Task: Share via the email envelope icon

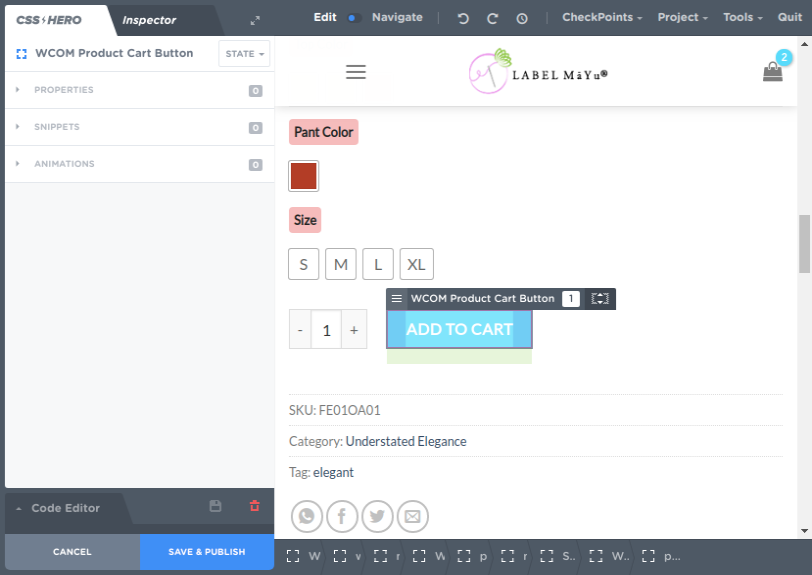Action: pyautogui.click(x=413, y=516)
